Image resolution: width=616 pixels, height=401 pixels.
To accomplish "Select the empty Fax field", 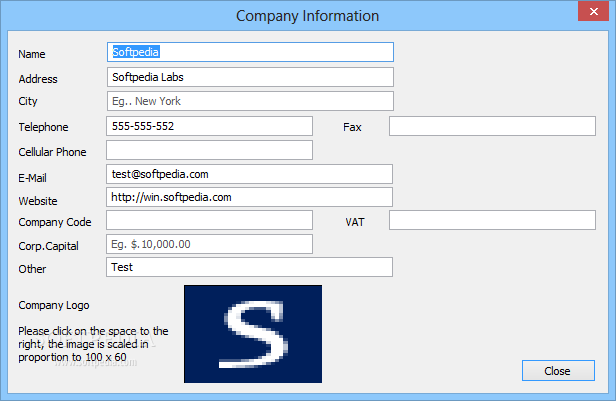I will (492, 126).
